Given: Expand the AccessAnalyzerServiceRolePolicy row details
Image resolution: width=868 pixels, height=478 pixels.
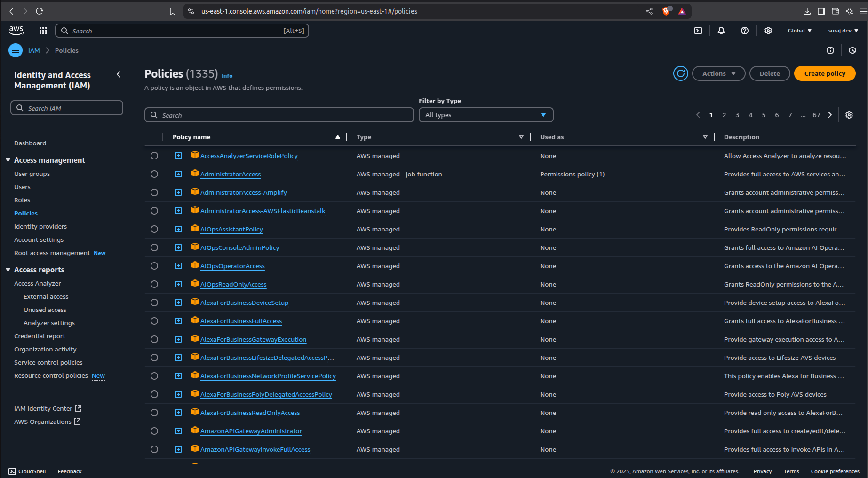Looking at the screenshot, I should click(x=178, y=156).
